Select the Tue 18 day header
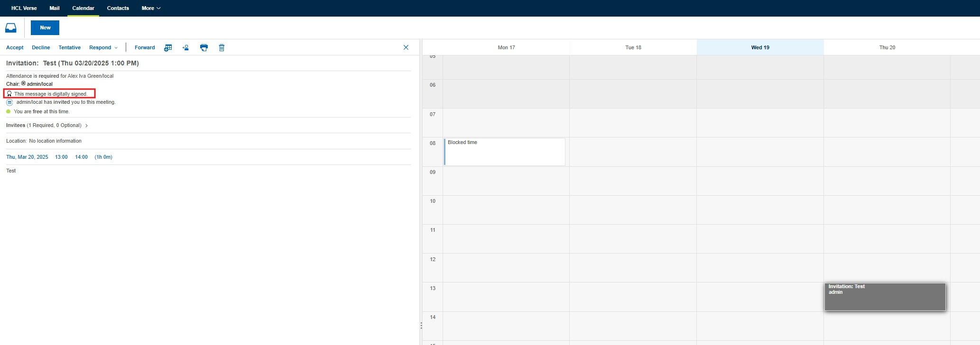980x345 pixels. coord(633,47)
